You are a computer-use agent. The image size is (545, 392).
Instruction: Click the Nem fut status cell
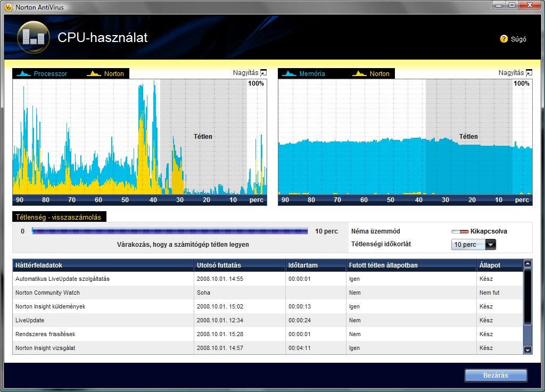[x=490, y=293]
